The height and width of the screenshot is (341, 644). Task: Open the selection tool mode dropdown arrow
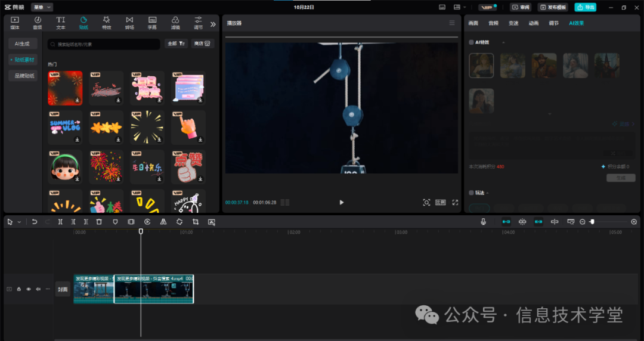tap(19, 222)
